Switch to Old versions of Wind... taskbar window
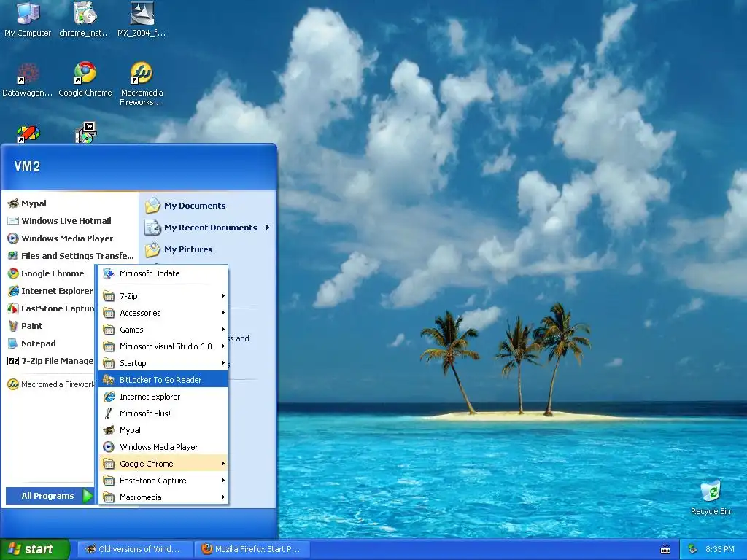This screenshot has width=747, height=560. [x=135, y=549]
